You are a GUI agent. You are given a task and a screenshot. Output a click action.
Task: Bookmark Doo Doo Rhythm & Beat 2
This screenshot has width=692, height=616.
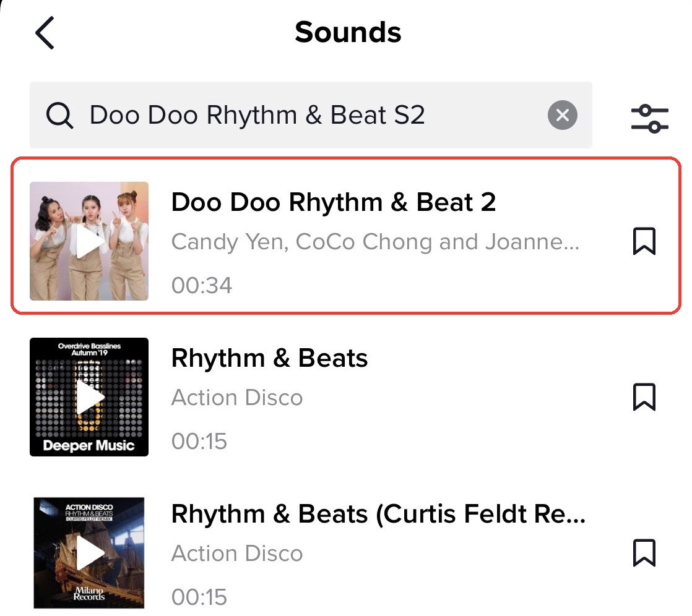644,241
